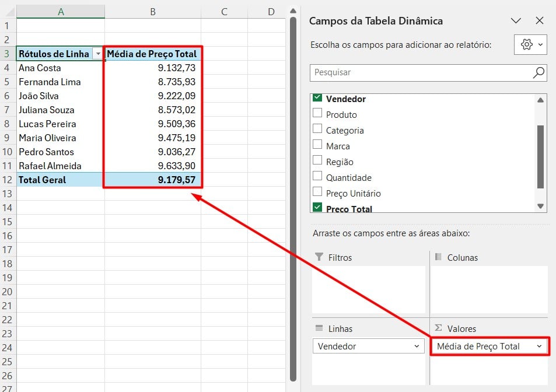556x392 pixels.
Task: Click field list scroll down arrow
Action: pyautogui.click(x=540, y=206)
